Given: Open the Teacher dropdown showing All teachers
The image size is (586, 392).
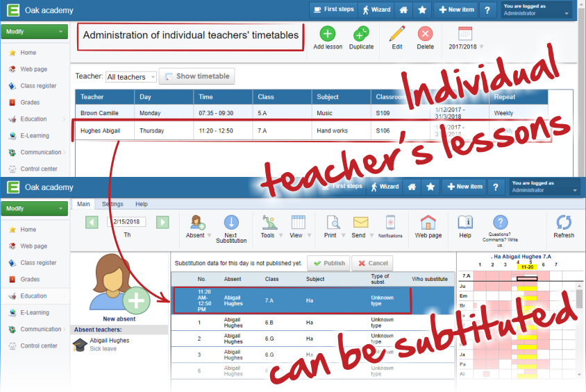Looking at the screenshot, I should pos(131,77).
